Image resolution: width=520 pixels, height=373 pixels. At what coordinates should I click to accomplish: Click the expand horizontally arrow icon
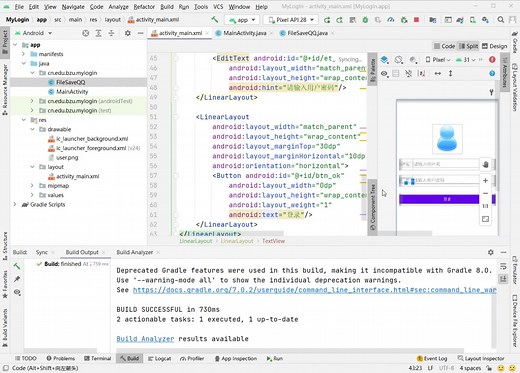click(x=438, y=73)
